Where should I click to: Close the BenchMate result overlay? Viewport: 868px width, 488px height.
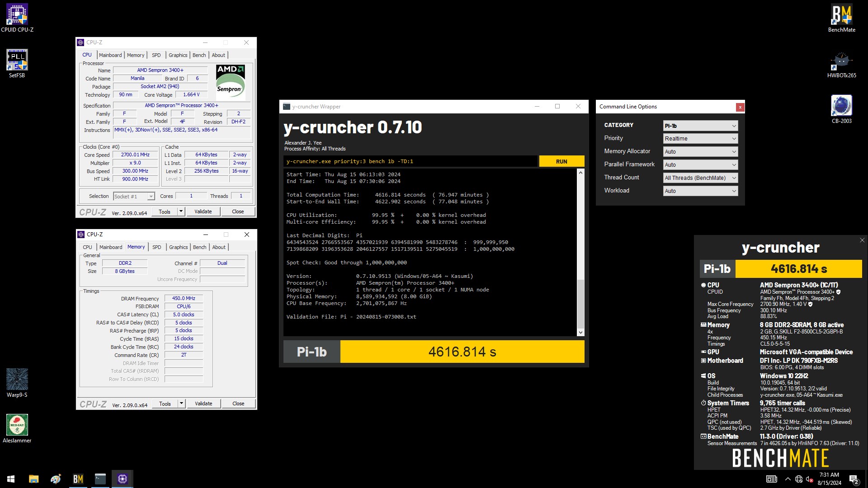point(862,240)
